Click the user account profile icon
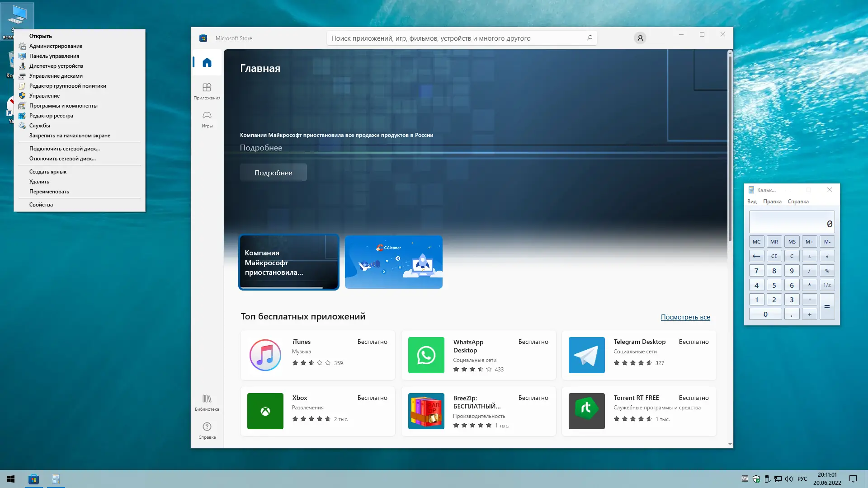 coord(640,38)
